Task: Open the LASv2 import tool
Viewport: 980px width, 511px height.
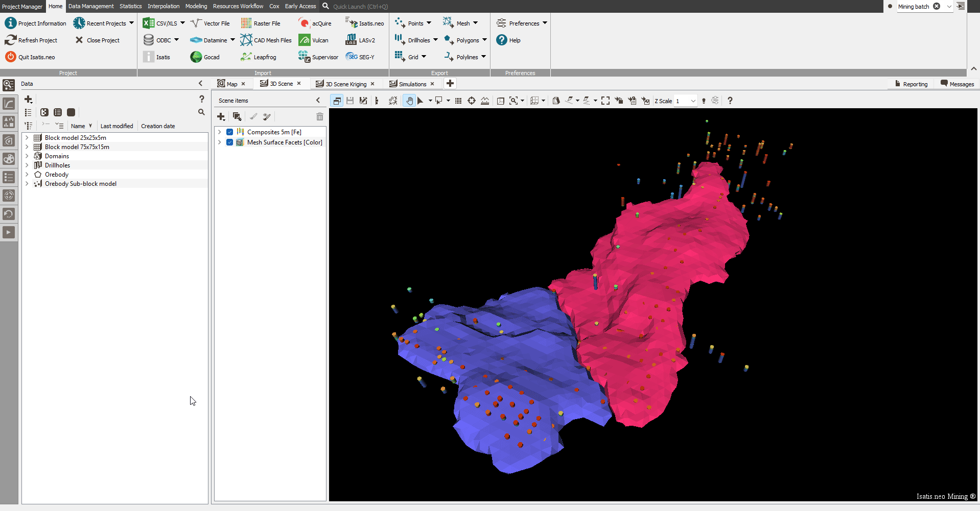Action: coord(351,40)
